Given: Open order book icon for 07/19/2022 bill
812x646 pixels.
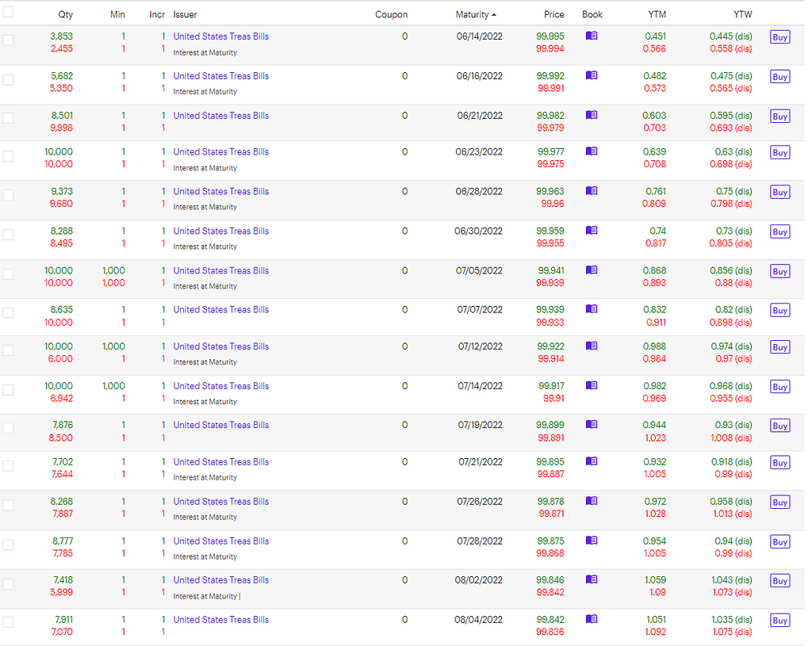Looking at the screenshot, I should [591, 425].
